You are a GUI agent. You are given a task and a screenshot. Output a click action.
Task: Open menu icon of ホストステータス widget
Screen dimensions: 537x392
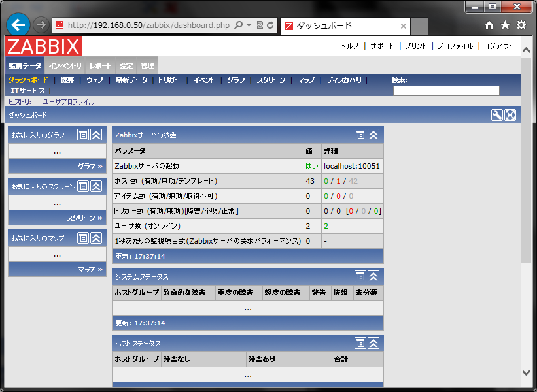360,343
